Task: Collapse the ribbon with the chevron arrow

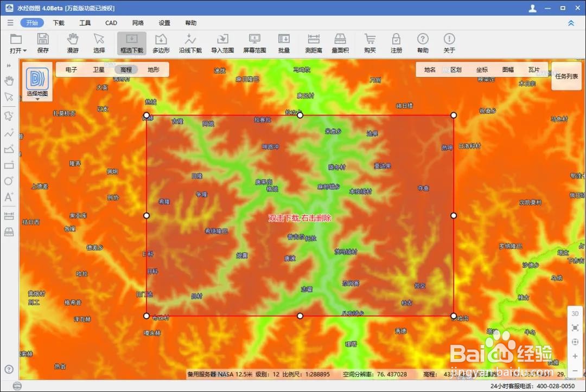Action: (x=570, y=23)
